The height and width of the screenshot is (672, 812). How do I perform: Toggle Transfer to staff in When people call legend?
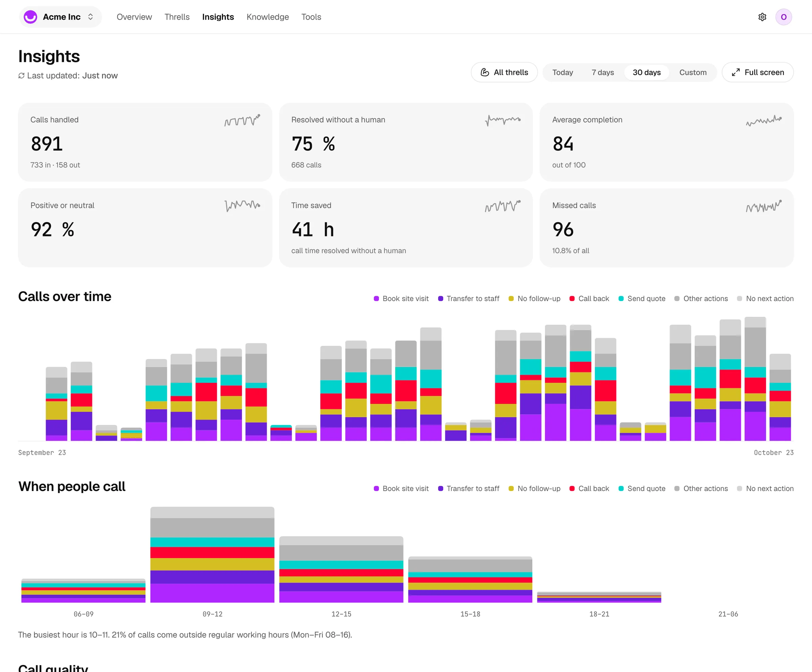click(x=469, y=488)
